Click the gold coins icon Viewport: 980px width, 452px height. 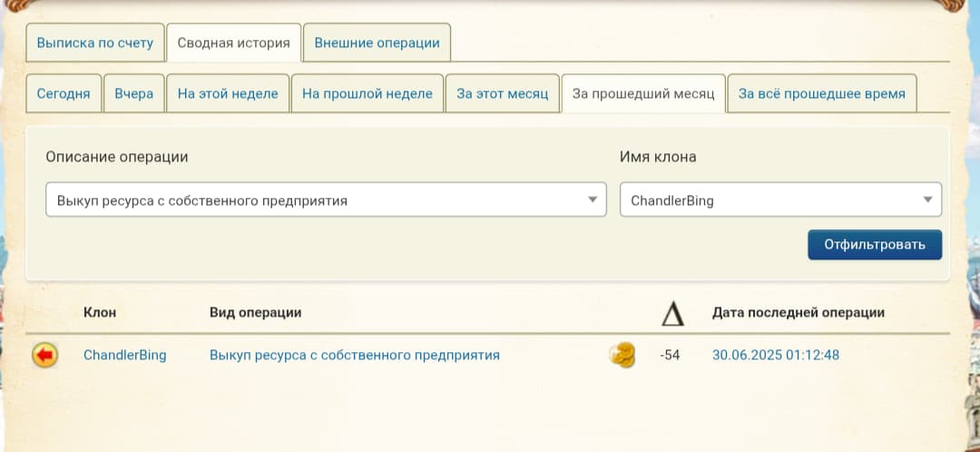coord(622,356)
